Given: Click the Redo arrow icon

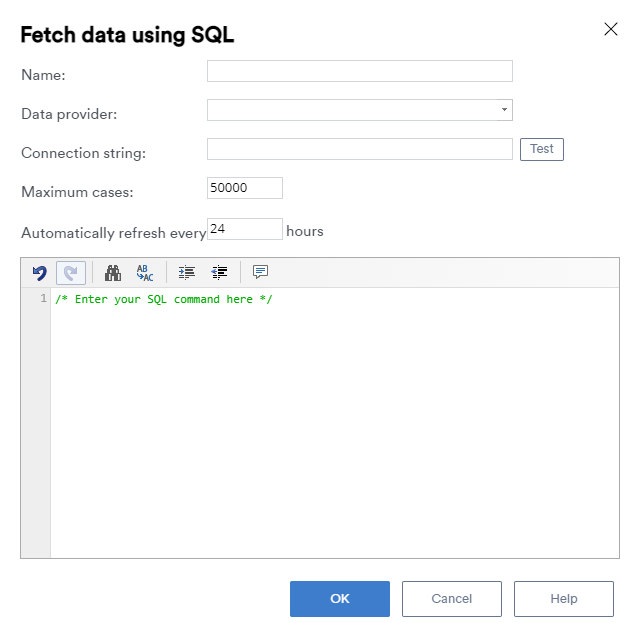Looking at the screenshot, I should [71, 273].
